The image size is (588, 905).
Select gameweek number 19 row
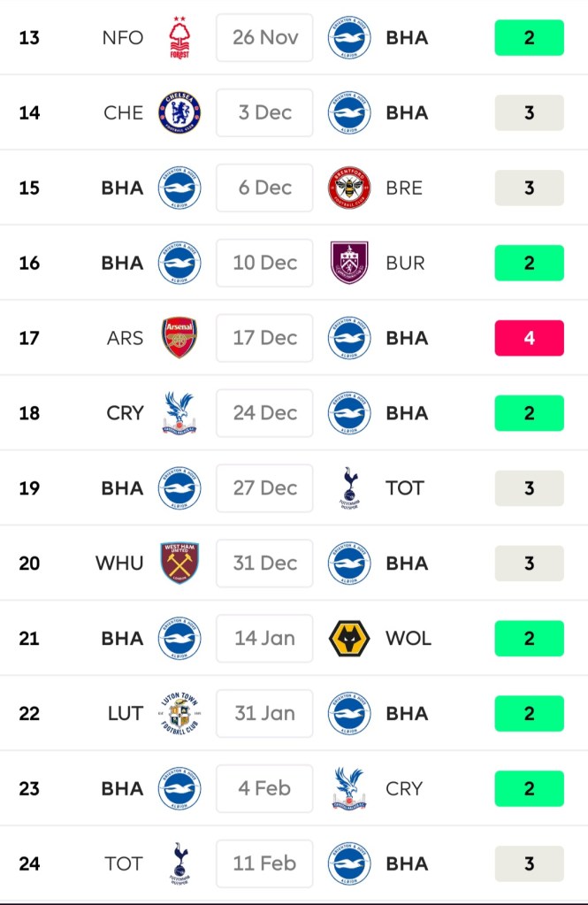coord(29,488)
